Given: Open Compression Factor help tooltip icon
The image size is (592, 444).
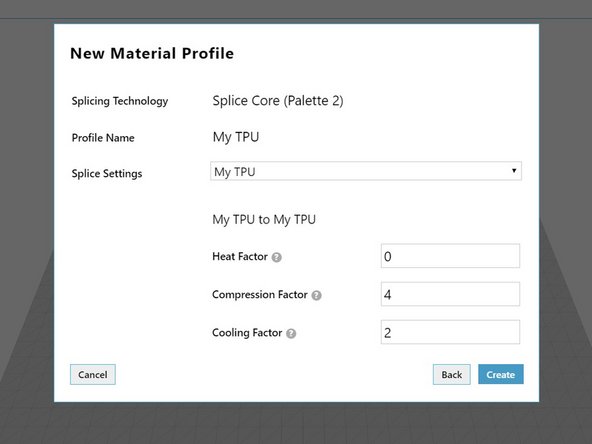Looking at the screenshot, I should (316, 295).
